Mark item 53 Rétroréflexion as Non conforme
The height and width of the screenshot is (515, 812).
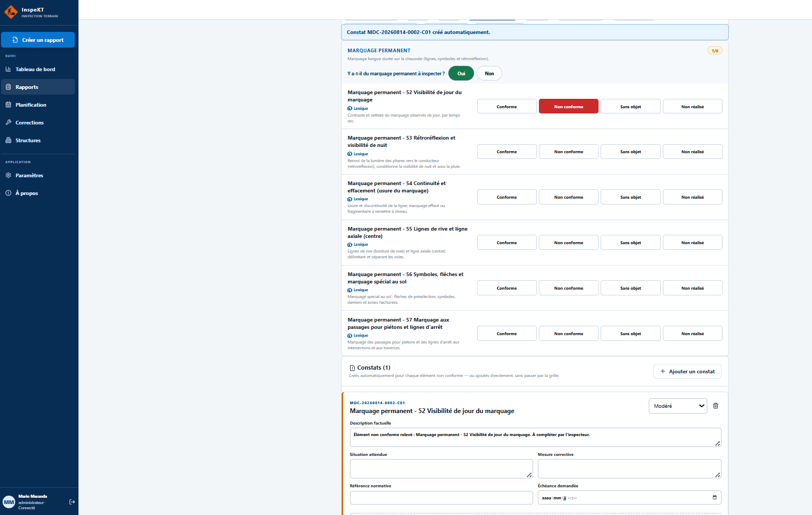[569, 152]
